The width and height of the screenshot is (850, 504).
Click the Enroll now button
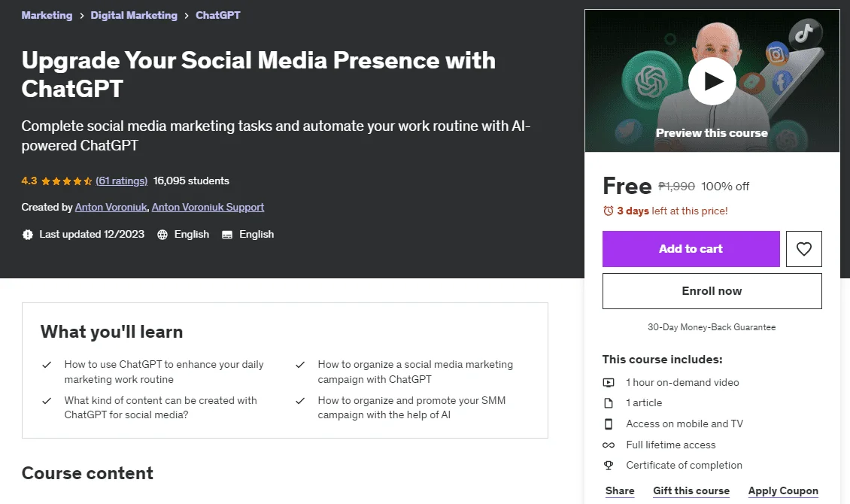(712, 291)
